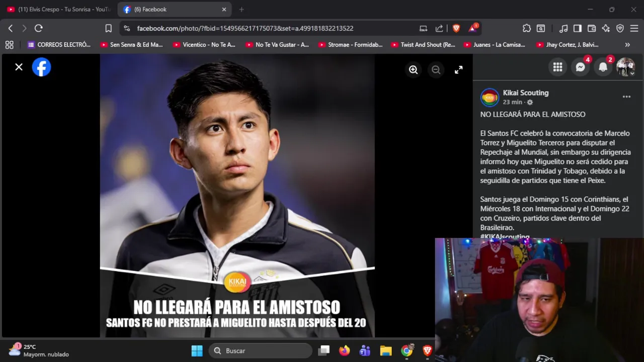
Task: Click Kikai Scouting profile picture
Action: (490, 97)
